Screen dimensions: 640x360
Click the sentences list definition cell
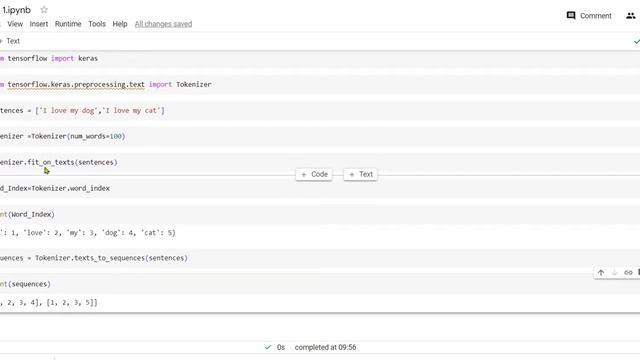320,111
